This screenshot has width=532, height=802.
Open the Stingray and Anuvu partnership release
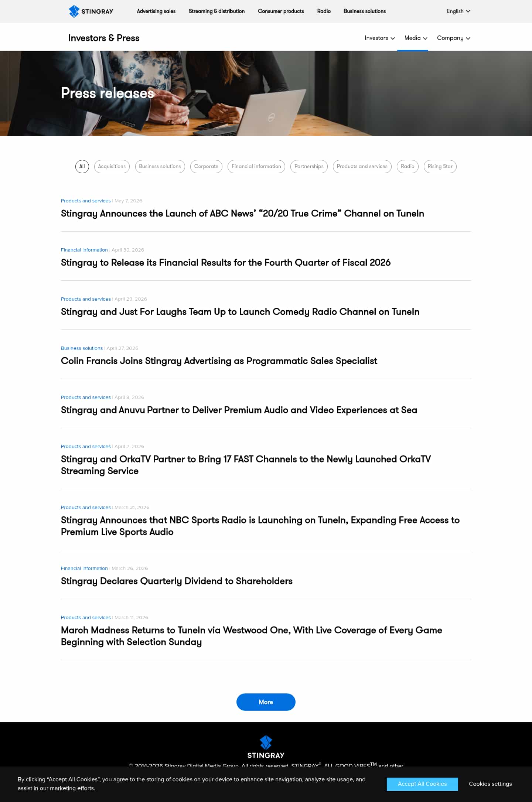click(x=239, y=410)
